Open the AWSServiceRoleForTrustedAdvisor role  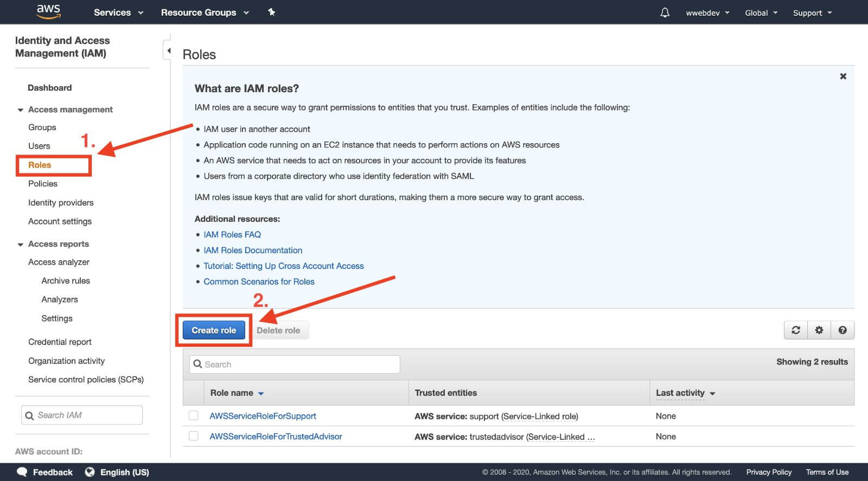click(276, 437)
